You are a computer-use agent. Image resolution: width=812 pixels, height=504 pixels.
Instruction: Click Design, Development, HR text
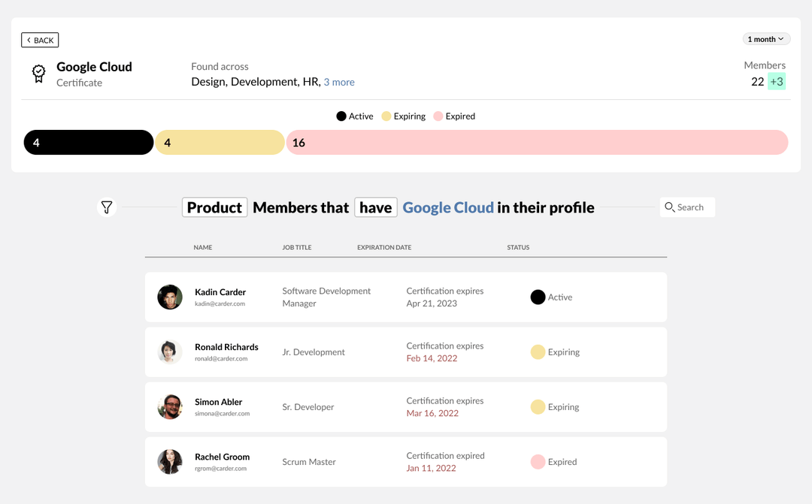(256, 82)
